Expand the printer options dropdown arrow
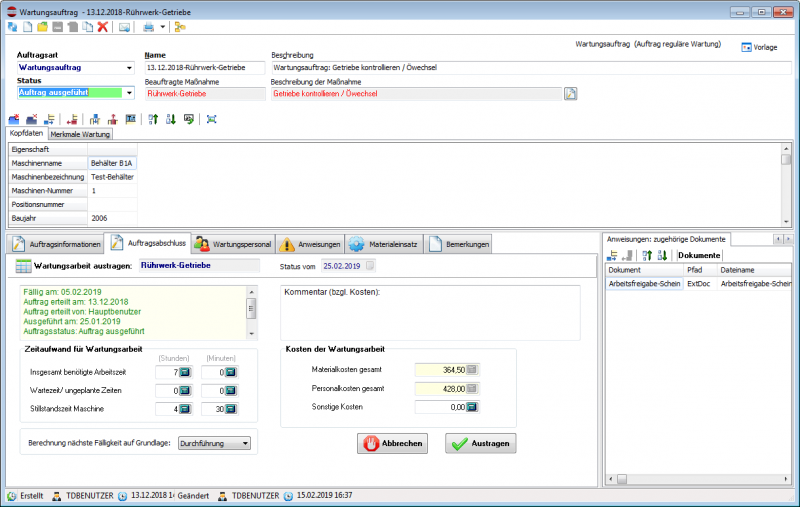 click(163, 27)
